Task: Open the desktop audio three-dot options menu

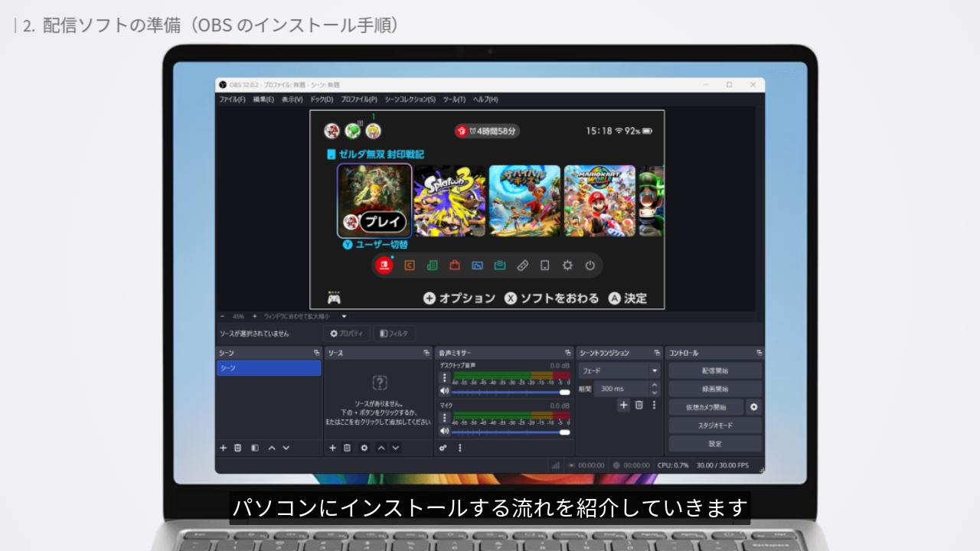Action: [x=445, y=377]
